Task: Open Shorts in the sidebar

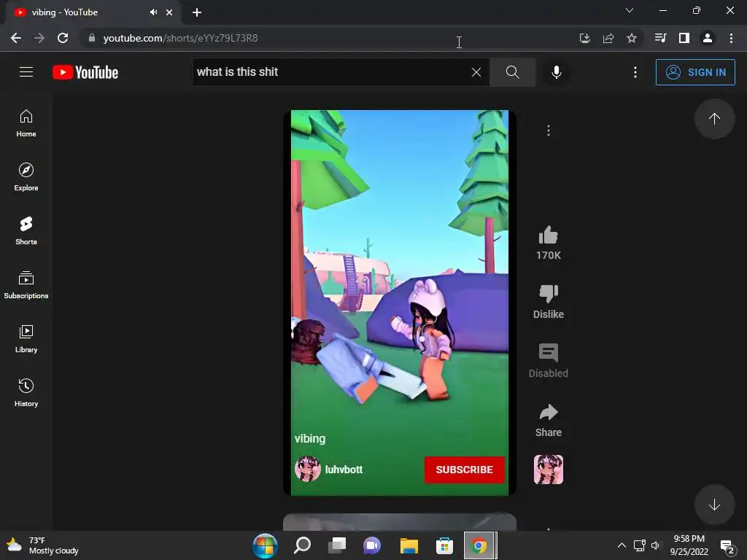Action: (26, 231)
